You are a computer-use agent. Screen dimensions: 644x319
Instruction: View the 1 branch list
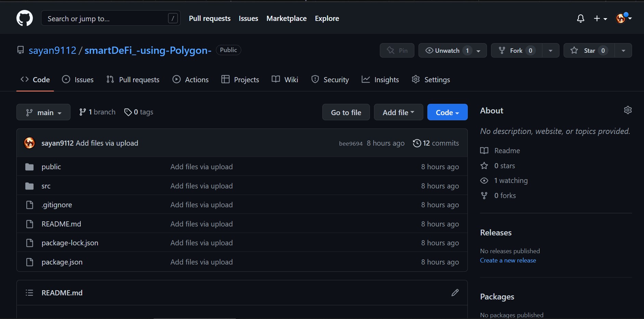tap(97, 112)
